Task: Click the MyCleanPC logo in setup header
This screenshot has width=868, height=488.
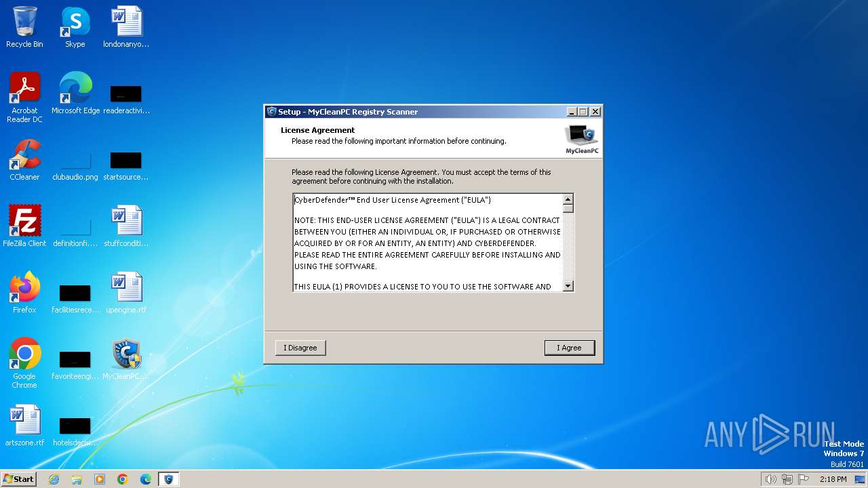Action: click(x=582, y=139)
